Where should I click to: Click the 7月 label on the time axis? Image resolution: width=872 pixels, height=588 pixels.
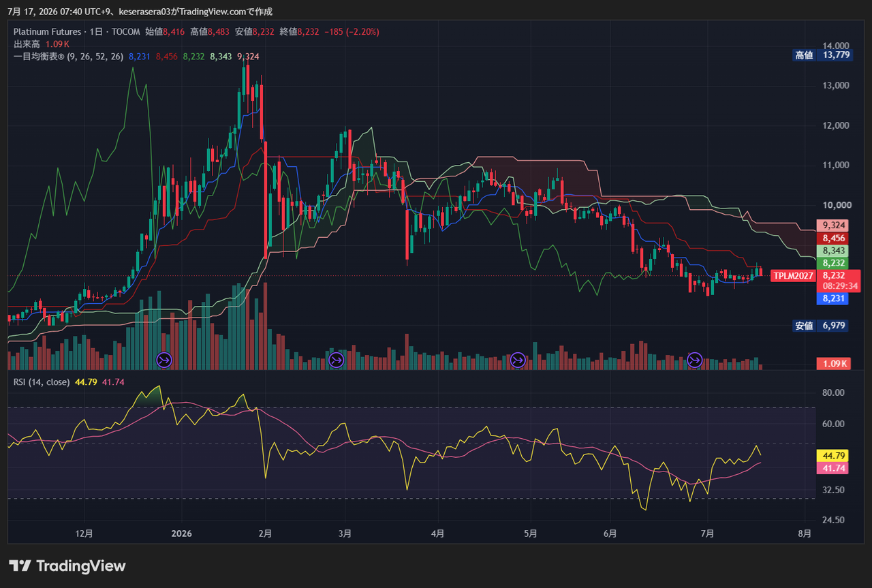coord(708,533)
